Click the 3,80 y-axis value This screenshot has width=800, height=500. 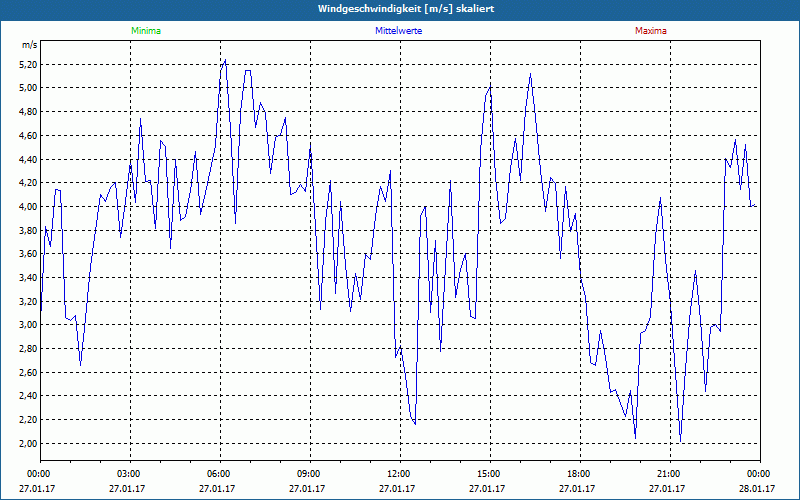[x=30, y=230]
